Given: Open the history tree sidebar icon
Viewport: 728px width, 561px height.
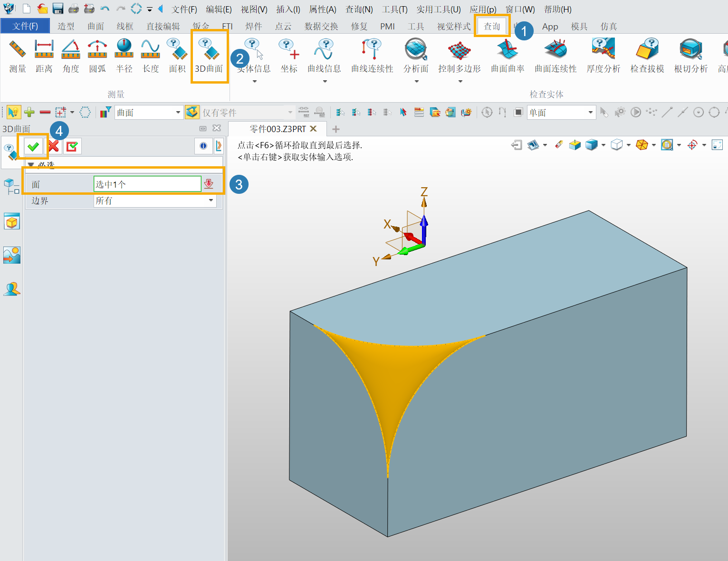Looking at the screenshot, I should pyautogui.click(x=12, y=186).
